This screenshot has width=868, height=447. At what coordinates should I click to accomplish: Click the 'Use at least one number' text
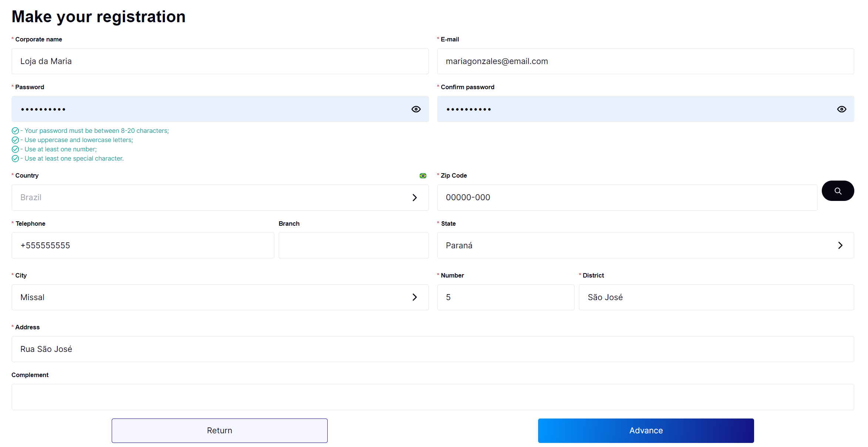[x=61, y=149]
